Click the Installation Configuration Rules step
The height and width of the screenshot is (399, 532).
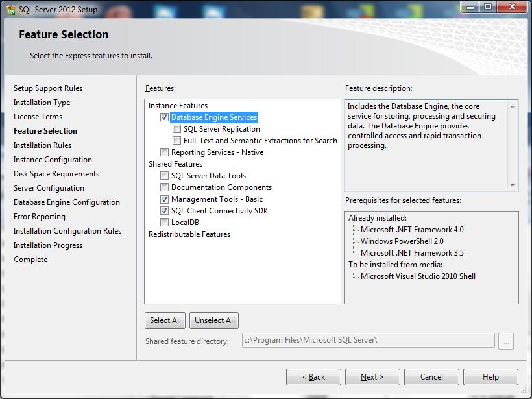pos(67,231)
